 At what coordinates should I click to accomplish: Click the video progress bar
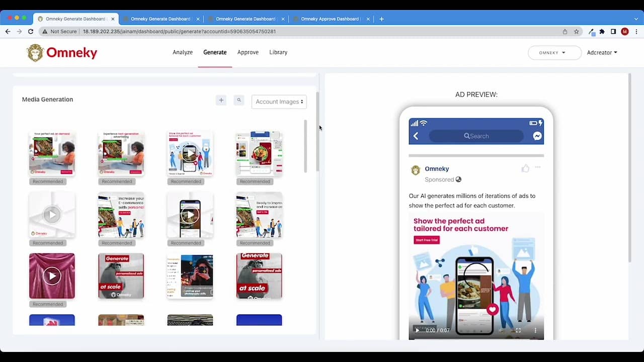[x=476, y=338]
